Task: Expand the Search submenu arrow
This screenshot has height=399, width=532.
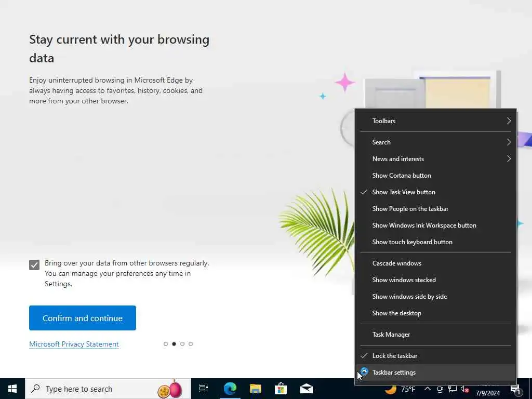Action: [x=509, y=142]
